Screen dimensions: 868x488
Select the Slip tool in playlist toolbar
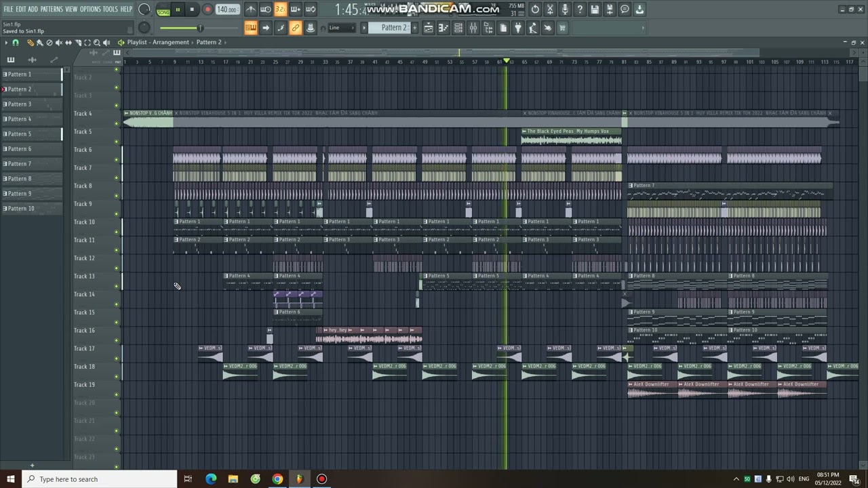[x=68, y=42]
